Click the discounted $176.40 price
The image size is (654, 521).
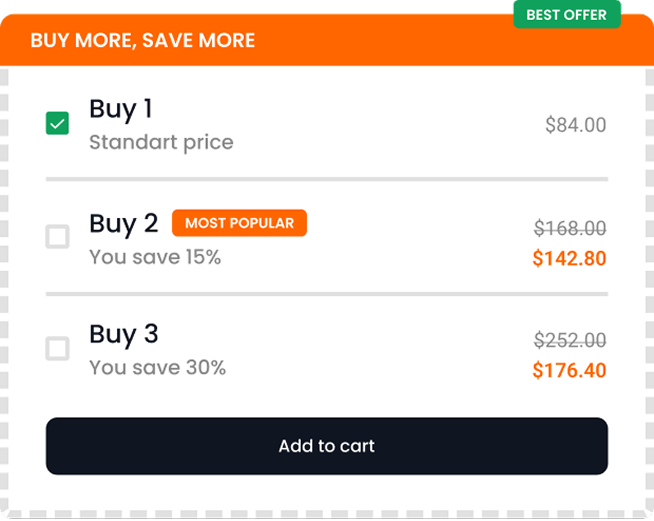coord(569,370)
